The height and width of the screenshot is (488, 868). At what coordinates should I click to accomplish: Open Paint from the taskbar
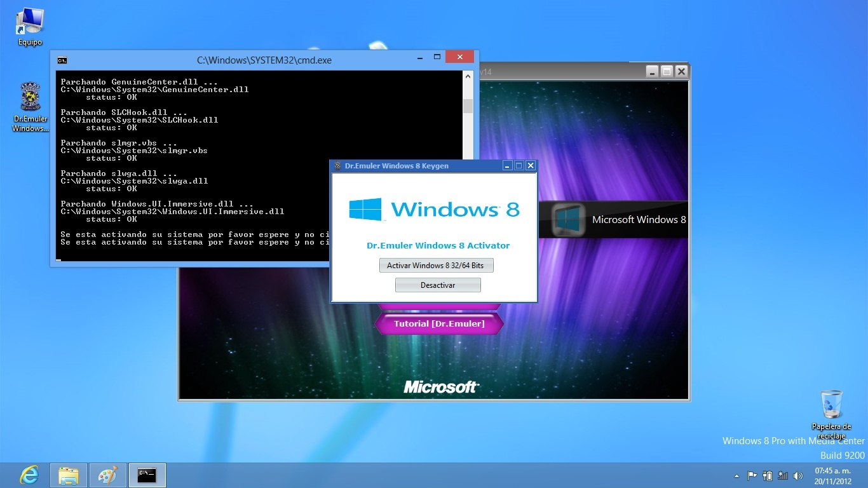[x=108, y=475]
